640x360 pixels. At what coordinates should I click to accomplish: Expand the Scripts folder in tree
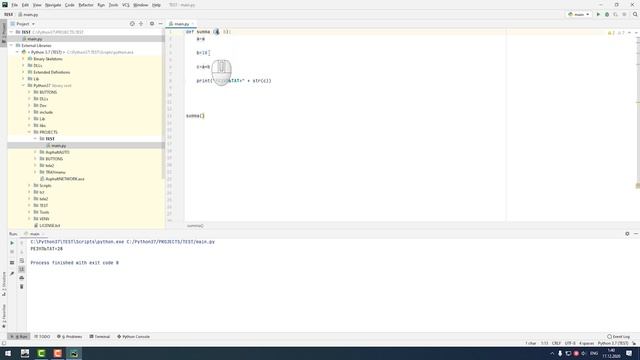point(29,185)
